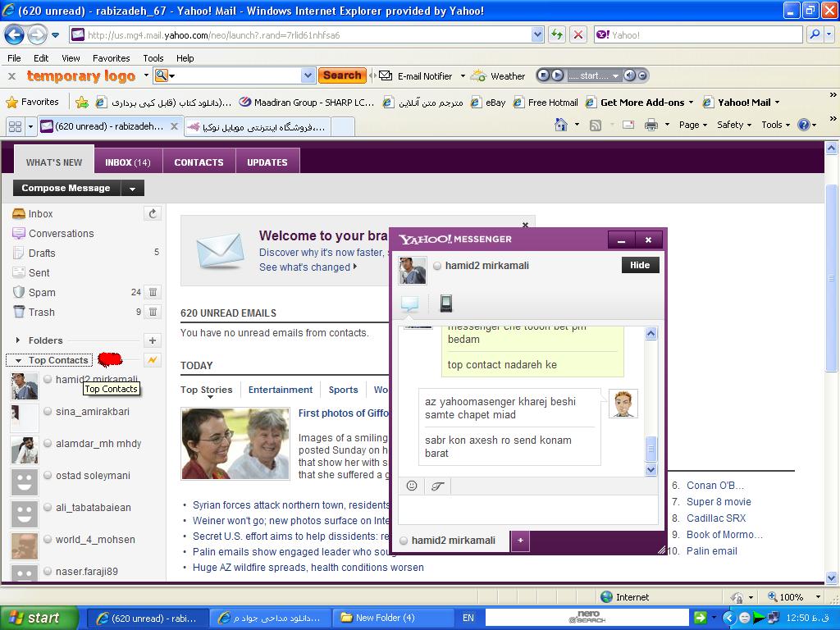Add a new folder with the plus icon
This screenshot has height=630, width=840.
[x=153, y=340]
